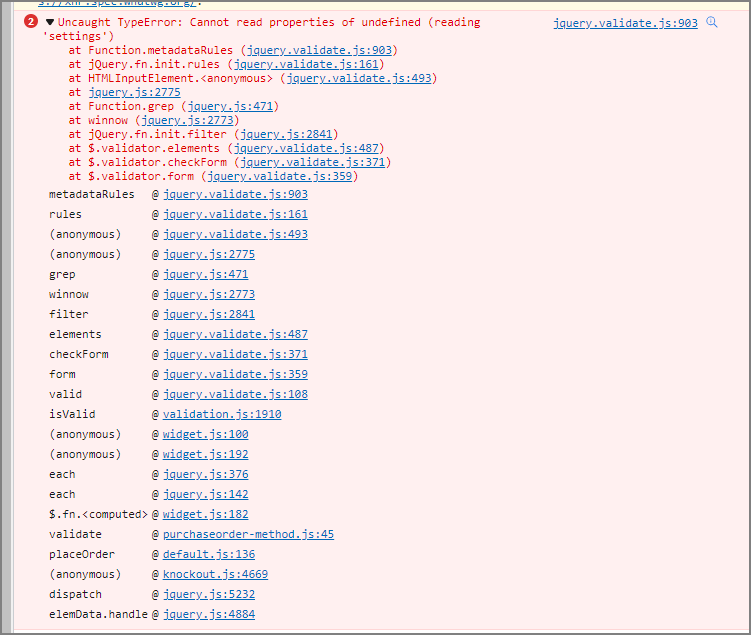
Task: Click the 'metadataRules' function name in the call stack
Action: (x=91, y=194)
